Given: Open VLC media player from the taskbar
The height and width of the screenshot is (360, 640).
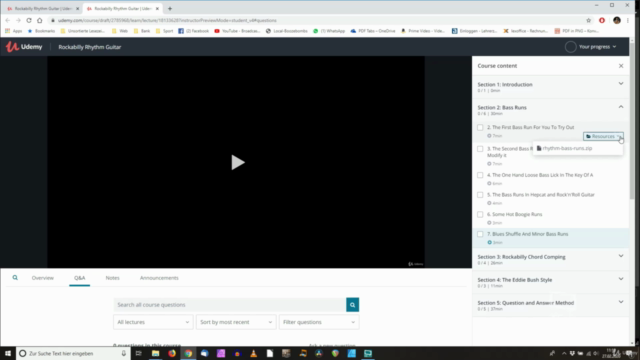Looking at the screenshot, I should coord(253,353).
